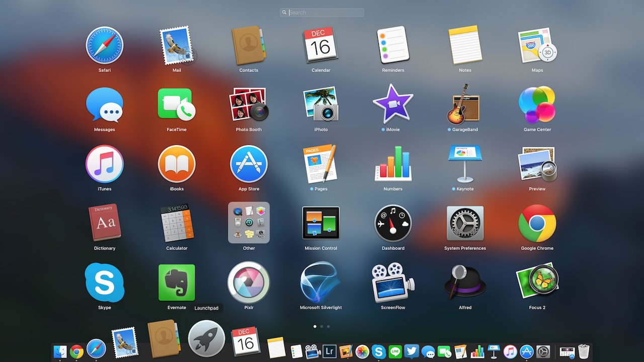This screenshot has height=362, width=644.
Task: Click Google Chrome in the Dock
Action: coord(76,351)
